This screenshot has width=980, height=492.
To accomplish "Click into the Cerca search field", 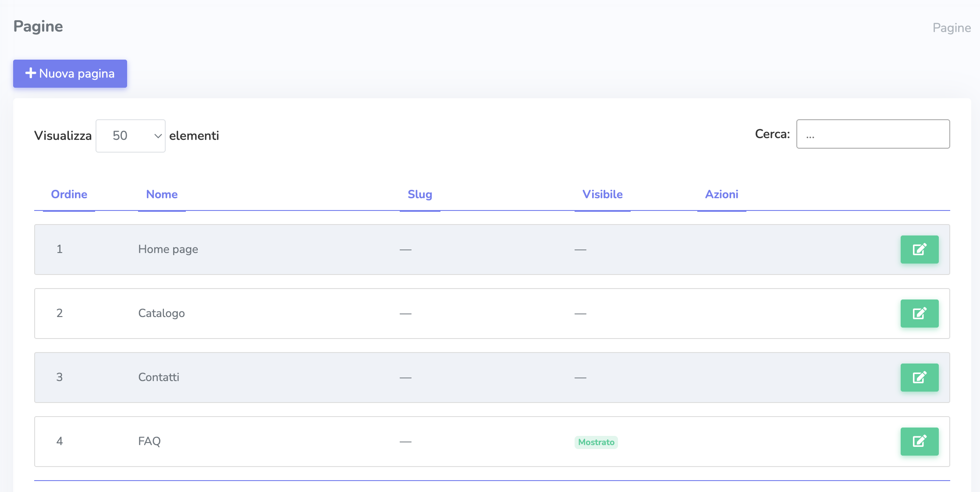I will 873,134.
